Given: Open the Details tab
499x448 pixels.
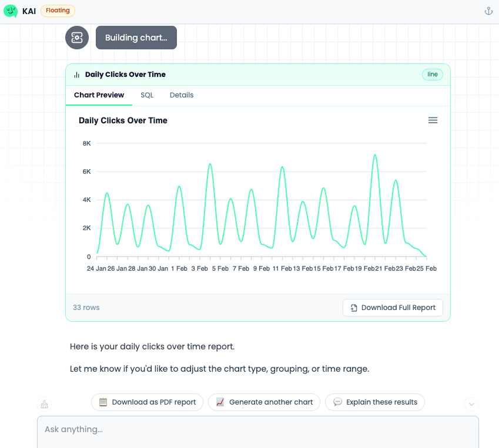Looking at the screenshot, I should point(181,95).
